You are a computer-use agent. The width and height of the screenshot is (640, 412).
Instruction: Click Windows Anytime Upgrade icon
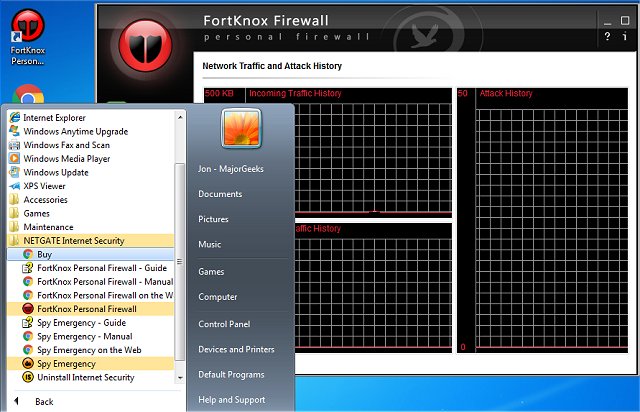[x=15, y=131]
